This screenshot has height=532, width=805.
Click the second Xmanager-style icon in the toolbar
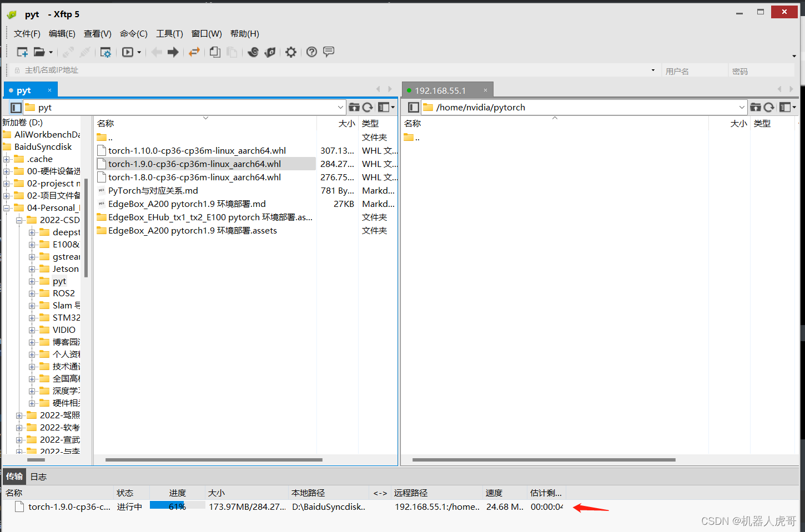pyautogui.click(x=270, y=52)
